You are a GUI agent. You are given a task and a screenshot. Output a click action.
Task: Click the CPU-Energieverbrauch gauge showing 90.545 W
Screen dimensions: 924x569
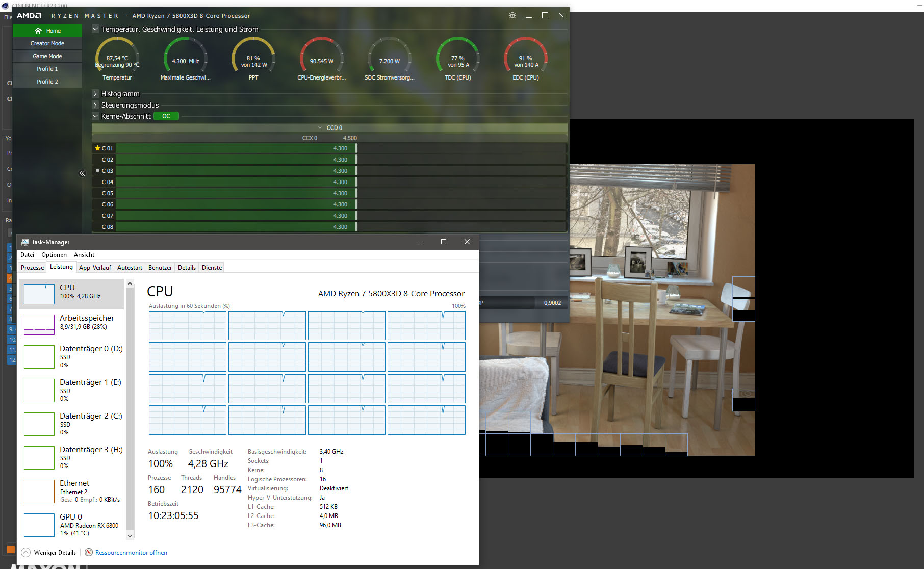[x=321, y=55]
